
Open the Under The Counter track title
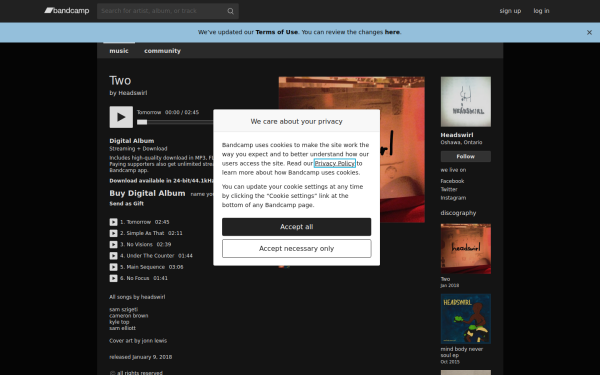click(x=150, y=256)
